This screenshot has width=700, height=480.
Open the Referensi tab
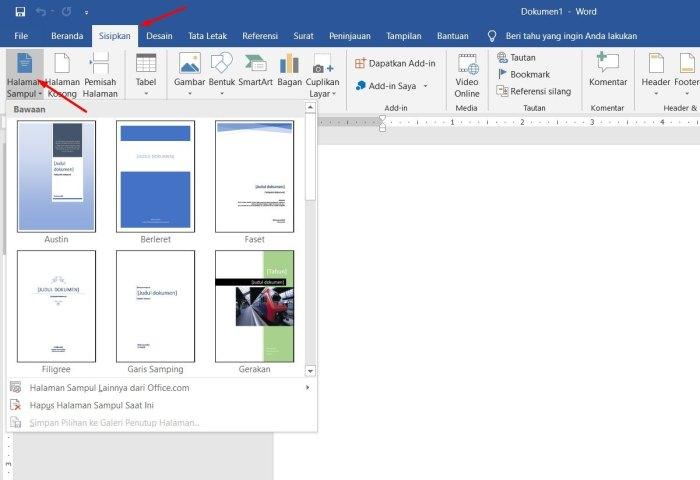[x=260, y=36]
